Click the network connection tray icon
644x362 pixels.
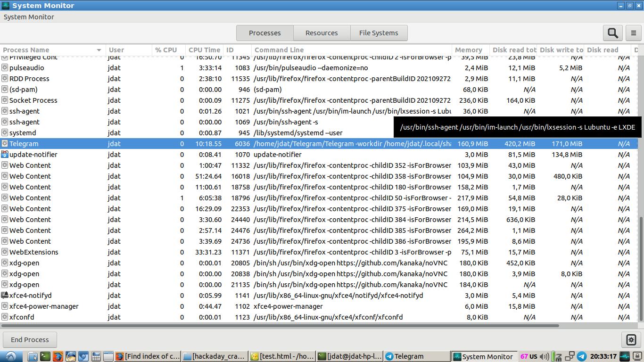coord(570,356)
